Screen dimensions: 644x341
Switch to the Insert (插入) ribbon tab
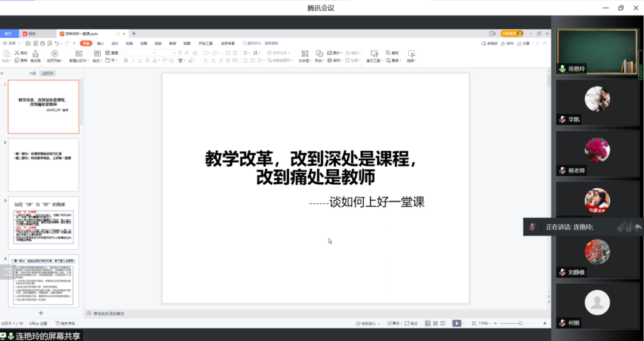click(101, 44)
